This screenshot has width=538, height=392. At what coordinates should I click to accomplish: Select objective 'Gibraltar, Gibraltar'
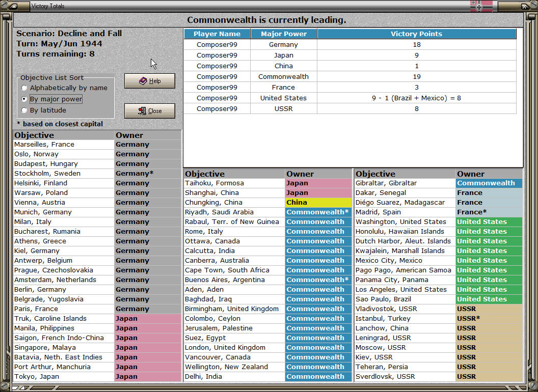point(405,183)
